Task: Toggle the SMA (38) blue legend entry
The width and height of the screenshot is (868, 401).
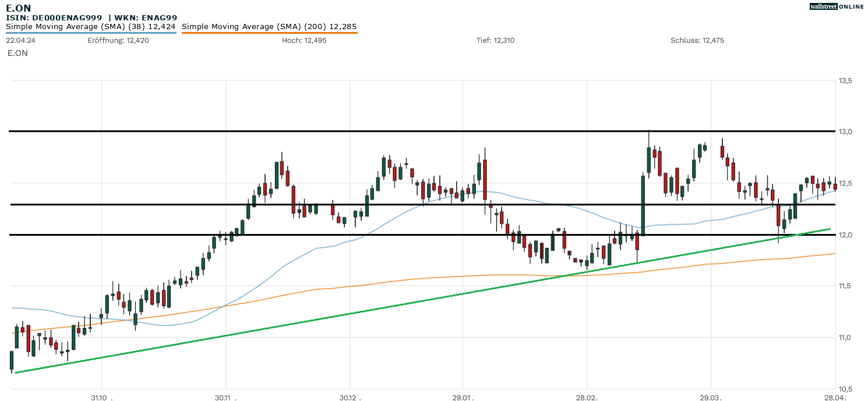Action: [91, 26]
